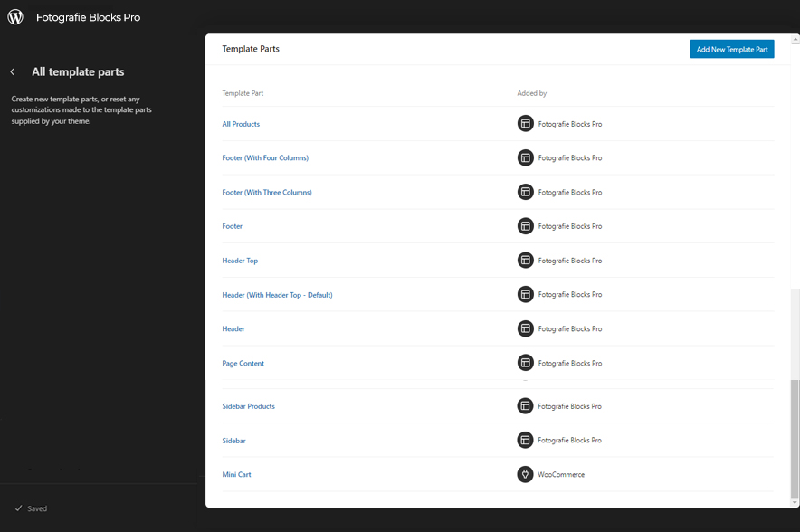Click the theme icon in Header Top row
Screen dimensions: 800x532
tap(525, 261)
